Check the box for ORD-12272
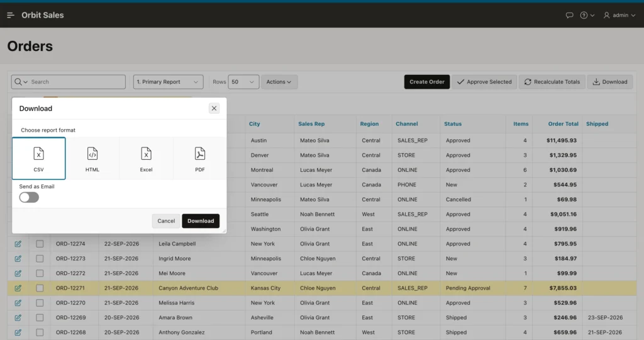 (x=40, y=273)
